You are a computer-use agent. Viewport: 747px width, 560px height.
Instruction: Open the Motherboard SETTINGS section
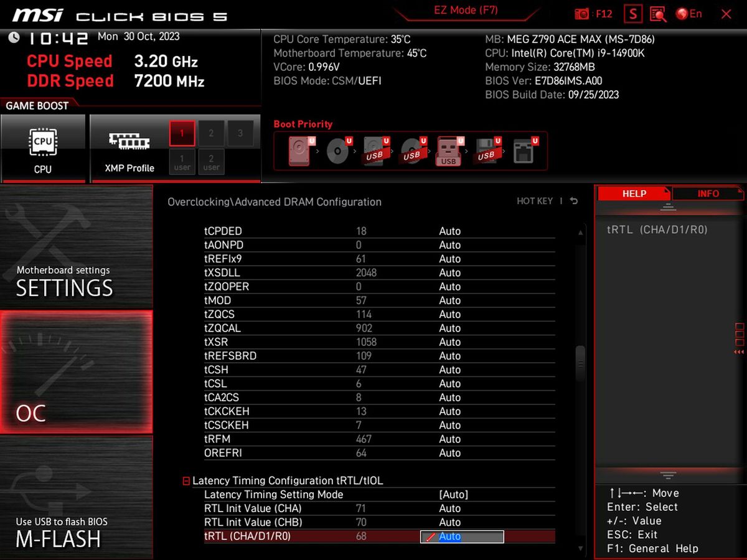[76, 247]
